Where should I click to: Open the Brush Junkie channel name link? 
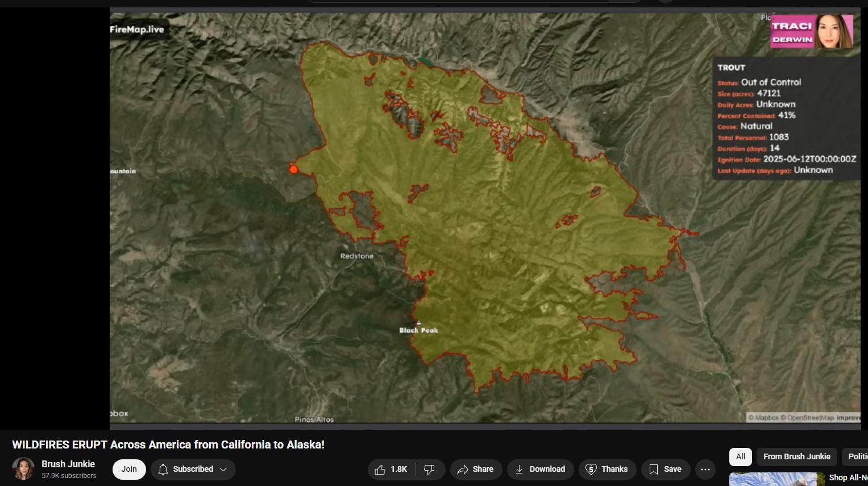[x=68, y=464]
